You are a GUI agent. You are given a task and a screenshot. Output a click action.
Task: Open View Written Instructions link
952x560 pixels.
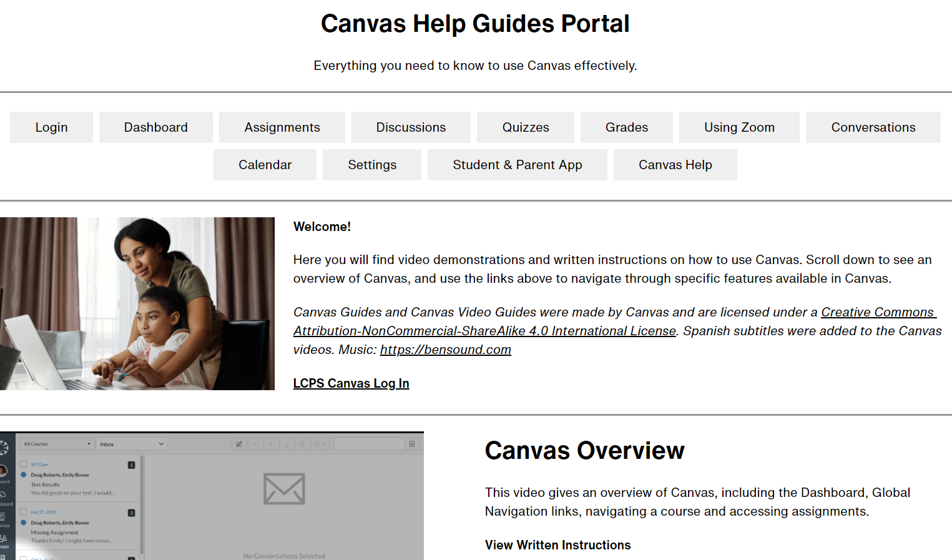click(558, 545)
